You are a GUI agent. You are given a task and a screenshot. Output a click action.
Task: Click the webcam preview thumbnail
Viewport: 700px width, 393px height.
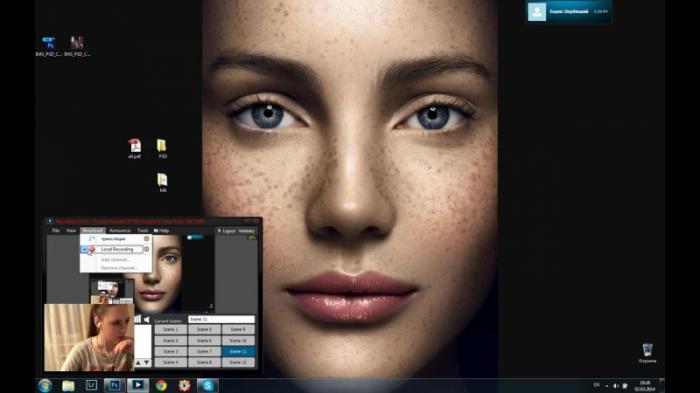pos(89,337)
